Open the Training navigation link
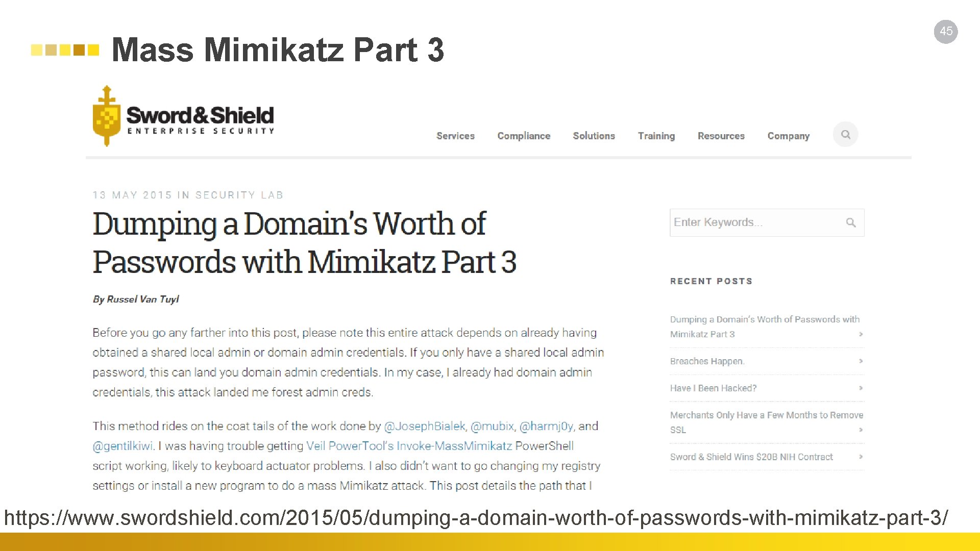The width and height of the screenshot is (980, 551). [x=654, y=135]
